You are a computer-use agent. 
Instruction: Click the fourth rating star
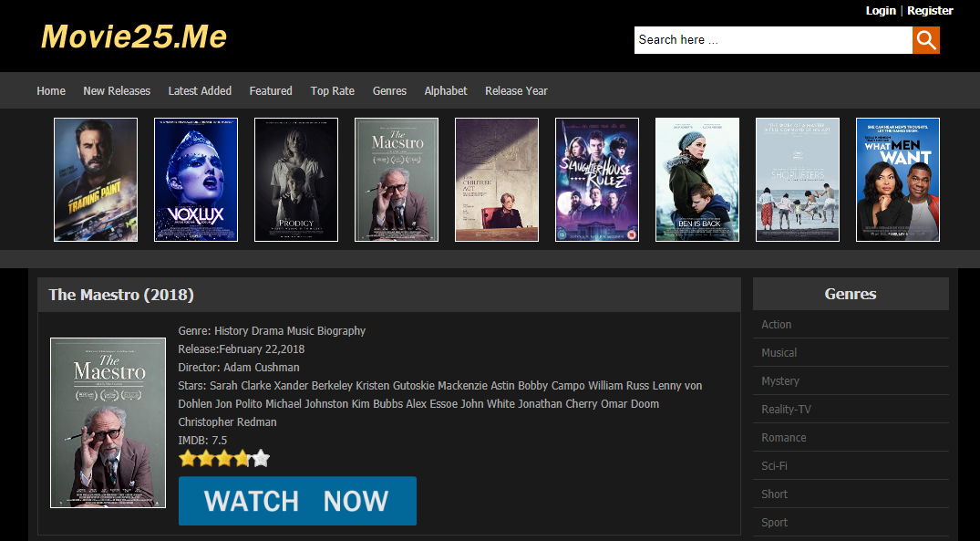click(x=242, y=459)
